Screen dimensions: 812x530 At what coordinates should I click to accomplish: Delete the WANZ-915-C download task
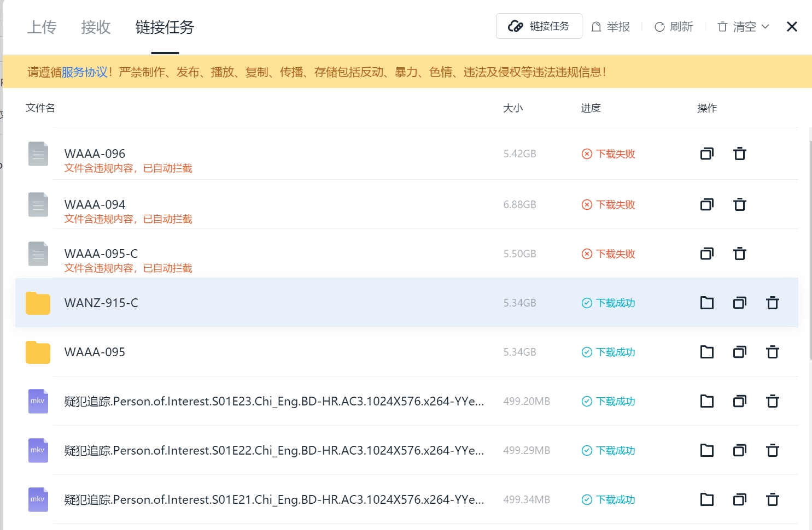(772, 303)
